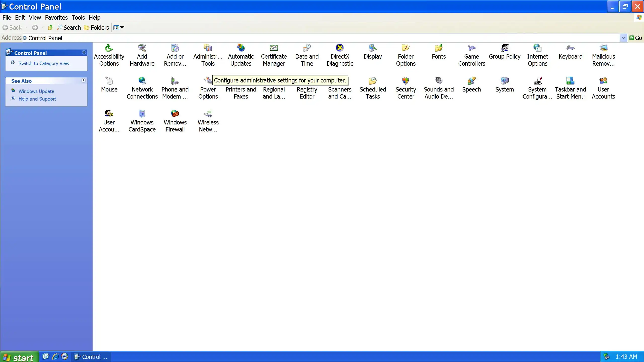The width and height of the screenshot is (644, 362).
Task: Open Windows Firewall applet
Action: [x=175, y=114]
